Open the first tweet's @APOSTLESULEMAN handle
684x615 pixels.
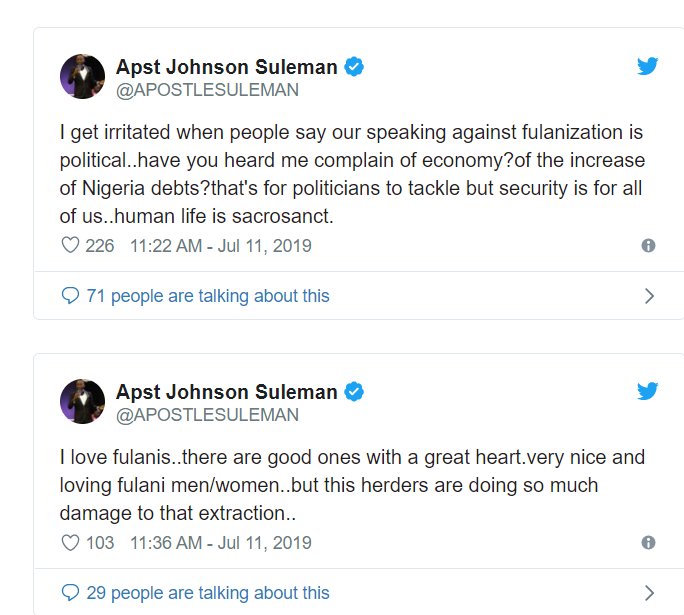pyautogui.click(x=207, y=90)
